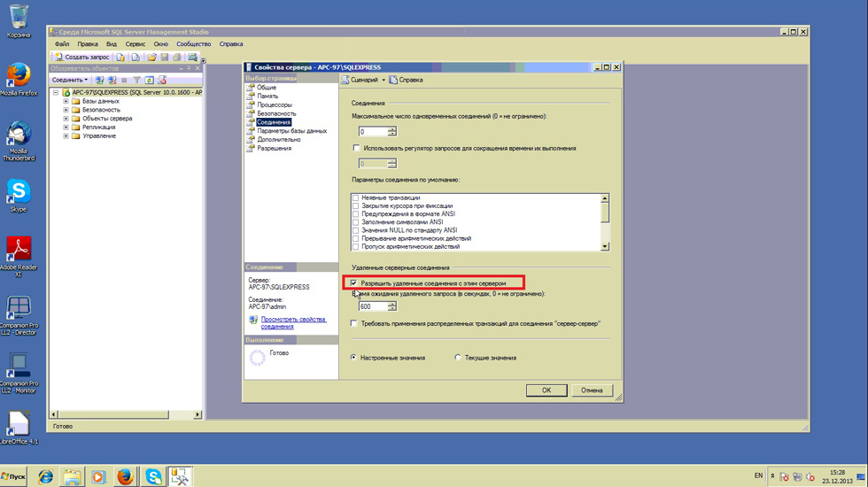Click the Open File folder toolbar icon

click(151, 57)
